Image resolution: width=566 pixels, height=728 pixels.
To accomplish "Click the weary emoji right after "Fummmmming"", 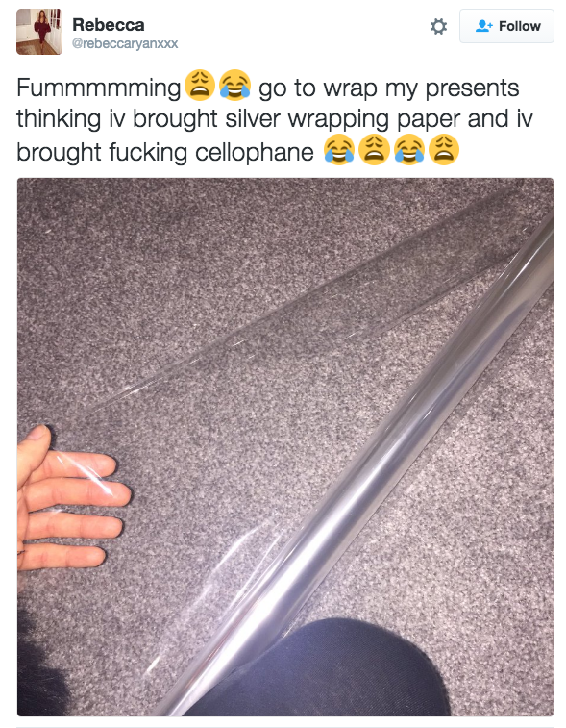I will click(200, 86).
